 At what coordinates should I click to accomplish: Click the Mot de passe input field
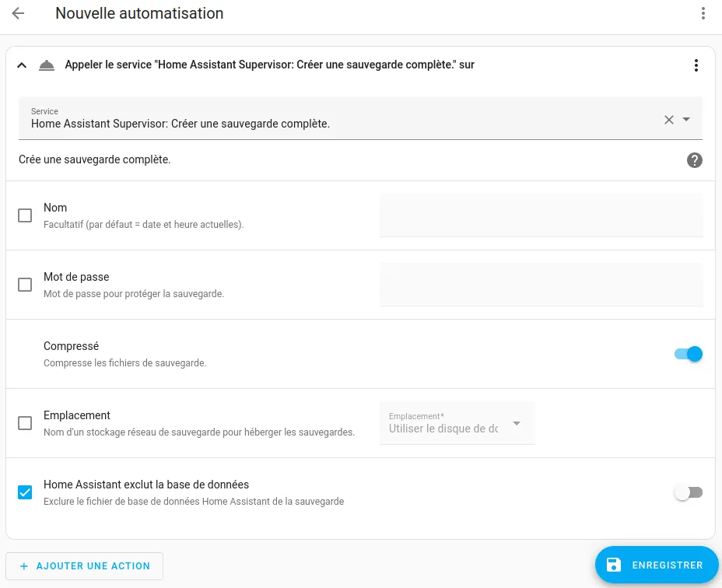pos(541,285)
